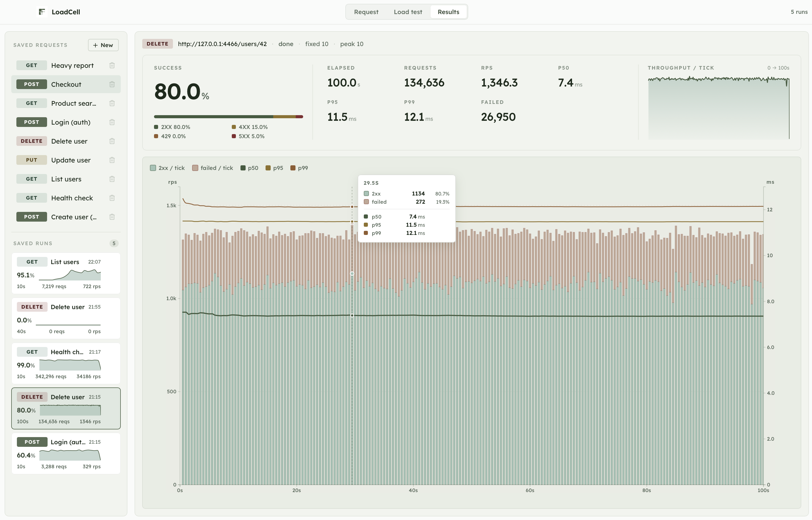The width and height of the screenshot is (812, 520).
Task: Select the Health check request
Action: (x=66, y=198)
